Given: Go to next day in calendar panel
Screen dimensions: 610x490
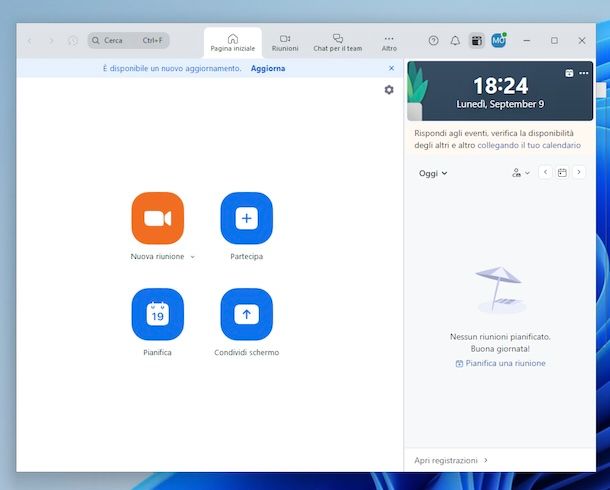Looking at the screenshot, I should [x=579, y=172].
